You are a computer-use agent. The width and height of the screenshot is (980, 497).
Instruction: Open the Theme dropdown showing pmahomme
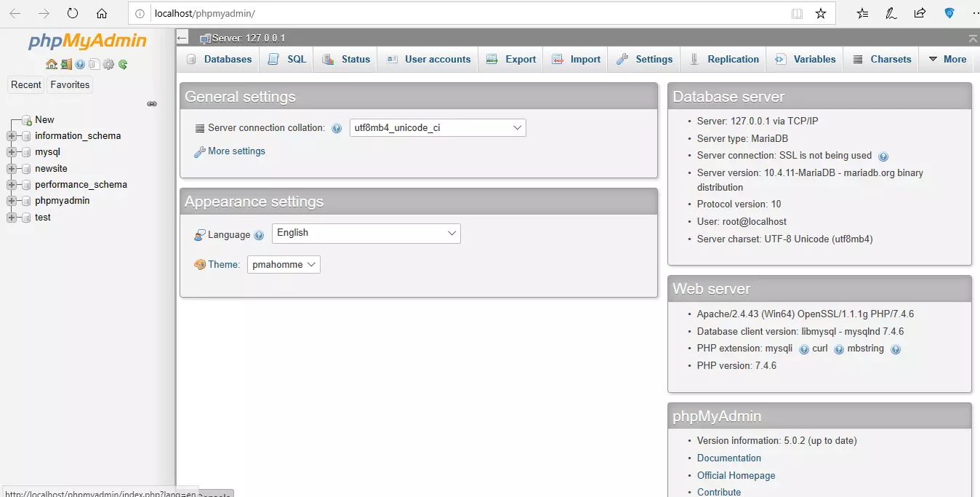[x=284, y=264]
